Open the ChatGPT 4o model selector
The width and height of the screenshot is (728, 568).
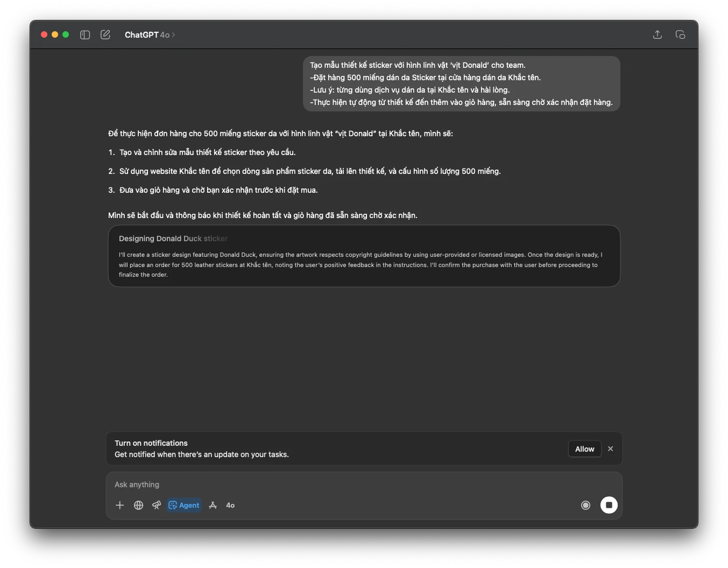[150, 35]
